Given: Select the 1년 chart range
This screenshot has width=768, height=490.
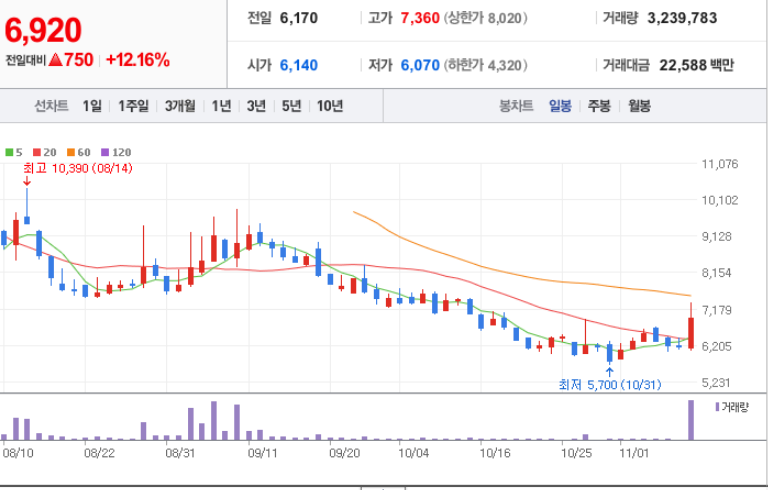Looking at the screenshot, I should pos(221,106).
